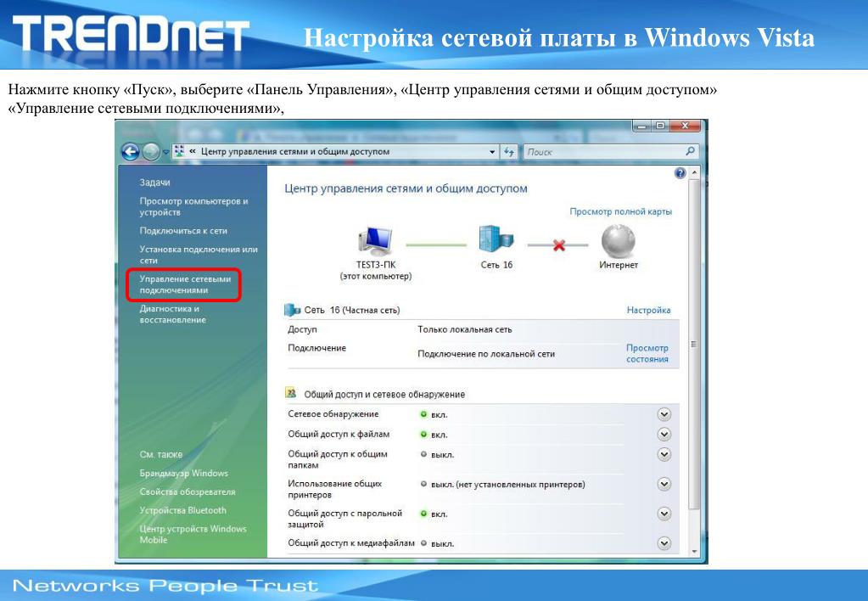Click the red X broken connection icon
Viewport: 868px width, 601px height.
point(558,244)
